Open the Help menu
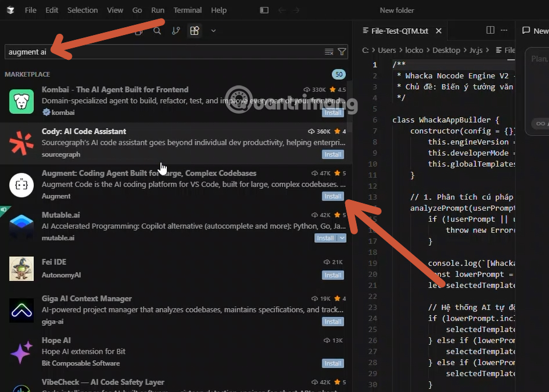The height and width of the screenshot is (392, 549). (x=218, y=10)
